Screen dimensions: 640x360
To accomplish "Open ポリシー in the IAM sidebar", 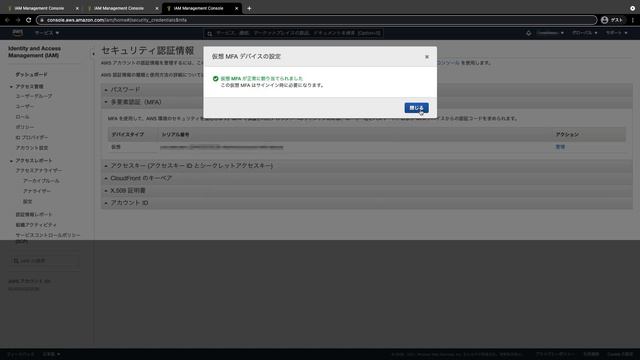I will coord(24,127).
